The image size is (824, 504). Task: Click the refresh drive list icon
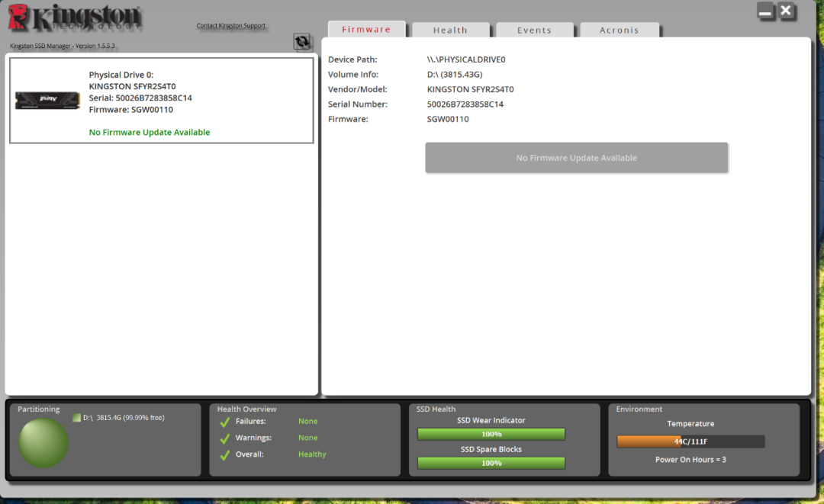tap(301, 41)
